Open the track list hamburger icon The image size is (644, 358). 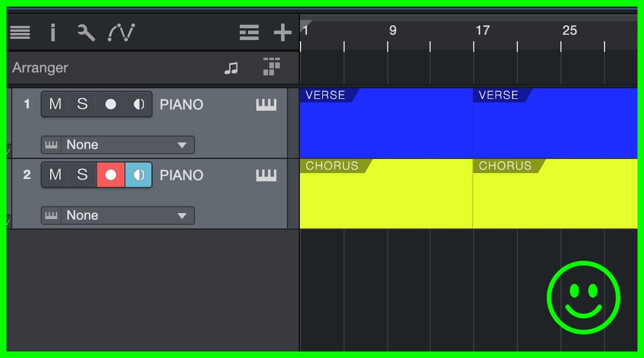tap(20, 33)
